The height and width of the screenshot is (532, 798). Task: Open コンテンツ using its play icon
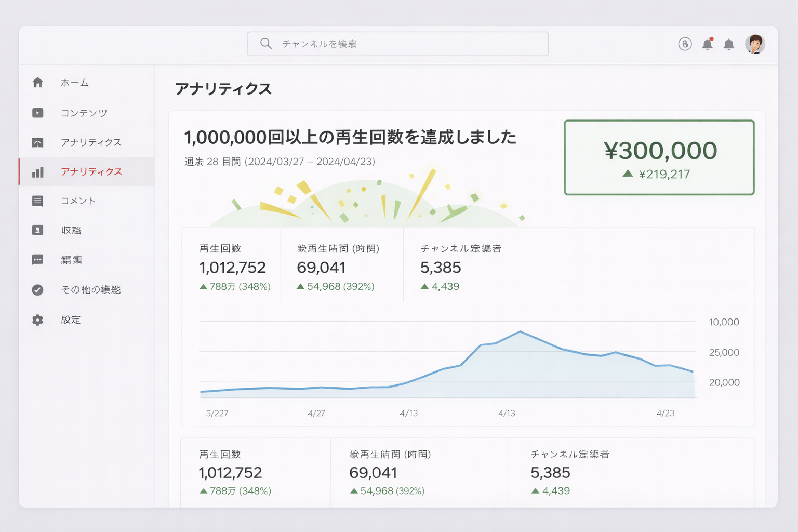click(x=38, y=113)
